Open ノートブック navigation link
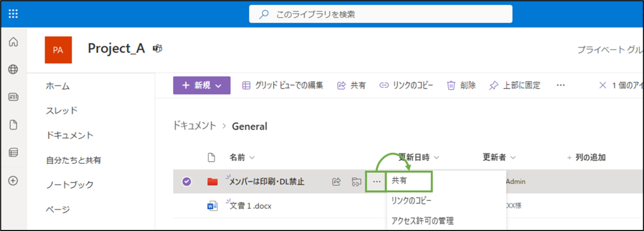The height and width of the screenshot is (231, 644). 70,185
